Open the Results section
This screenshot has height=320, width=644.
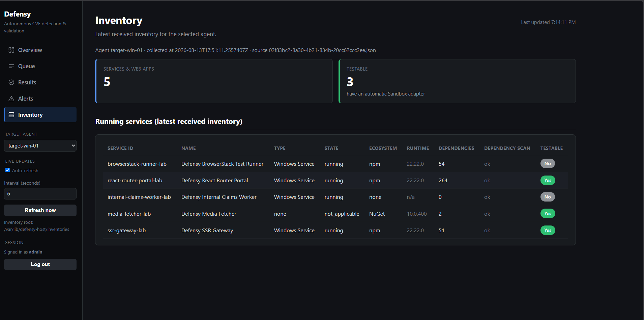click(x=40, y=82)
